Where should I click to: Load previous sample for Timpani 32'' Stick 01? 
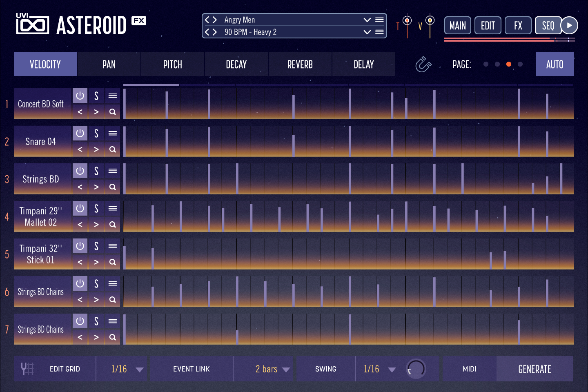(80, 262)
